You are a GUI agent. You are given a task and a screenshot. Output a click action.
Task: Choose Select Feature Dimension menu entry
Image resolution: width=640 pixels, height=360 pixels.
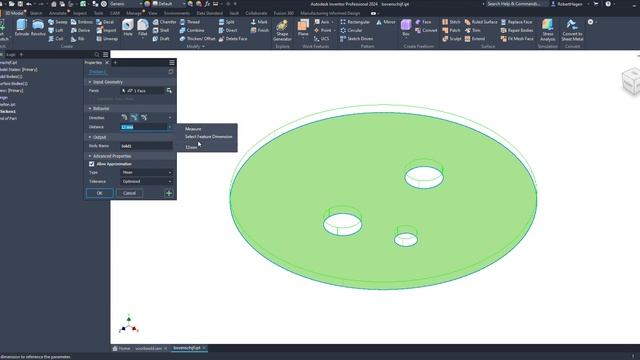pos(209,137)
